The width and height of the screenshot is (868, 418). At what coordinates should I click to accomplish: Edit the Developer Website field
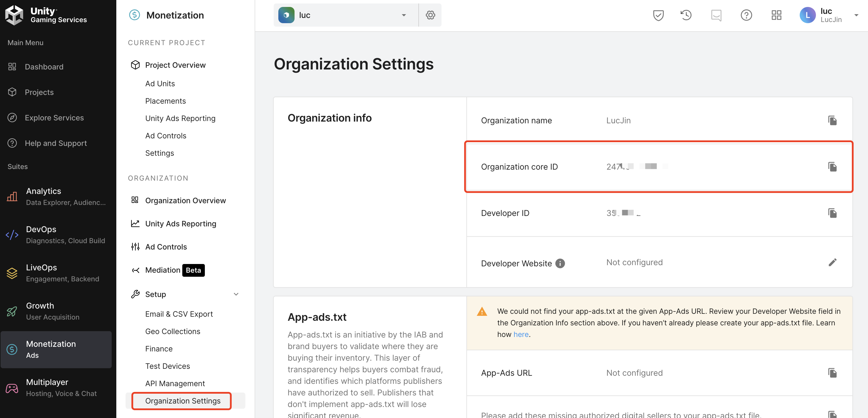click(832, 262)
